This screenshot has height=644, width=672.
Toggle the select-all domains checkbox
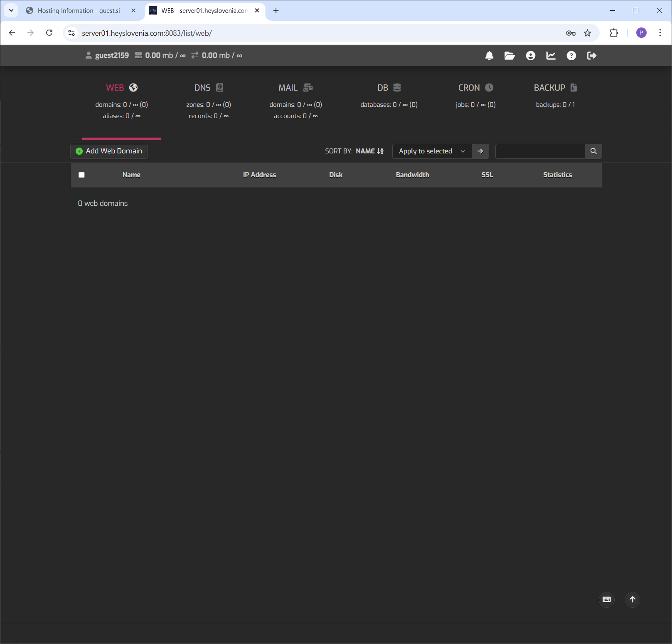click(81, 175)
